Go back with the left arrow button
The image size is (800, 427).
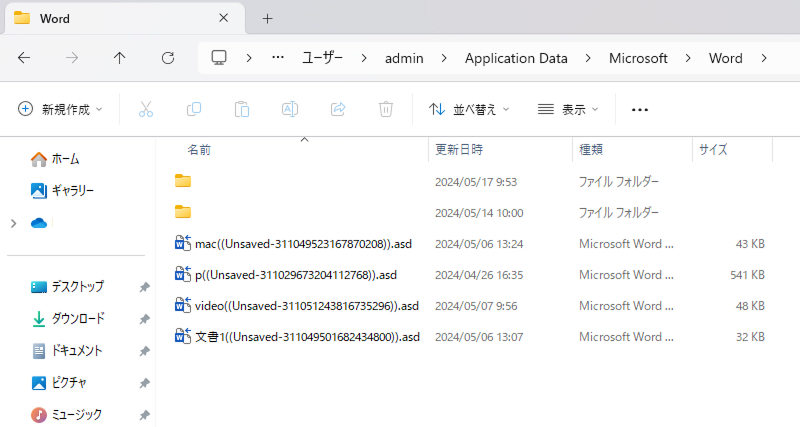click(24, 58)
